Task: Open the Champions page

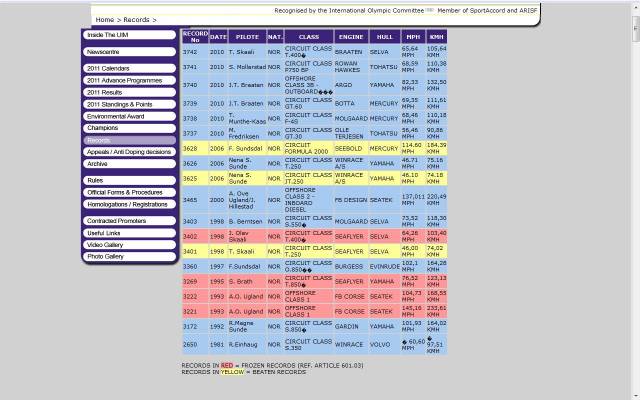Action: click(x=129, y=128)
